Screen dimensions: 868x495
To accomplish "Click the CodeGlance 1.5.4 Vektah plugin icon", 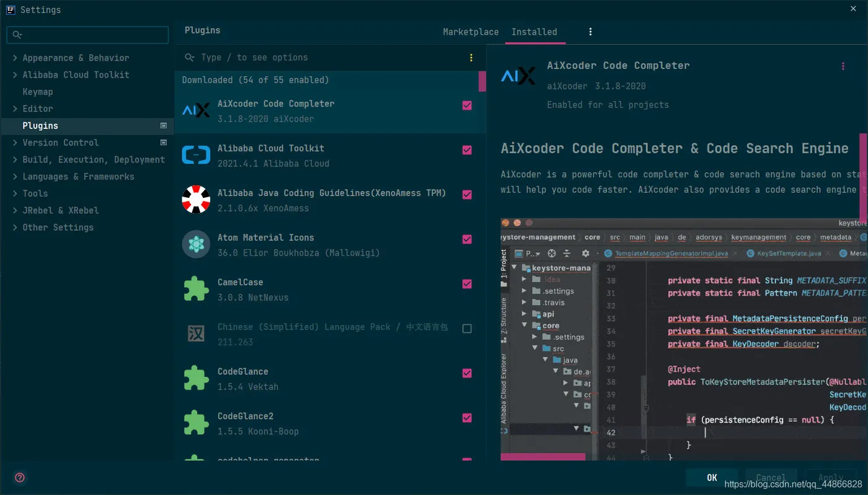I will [196, 378].
